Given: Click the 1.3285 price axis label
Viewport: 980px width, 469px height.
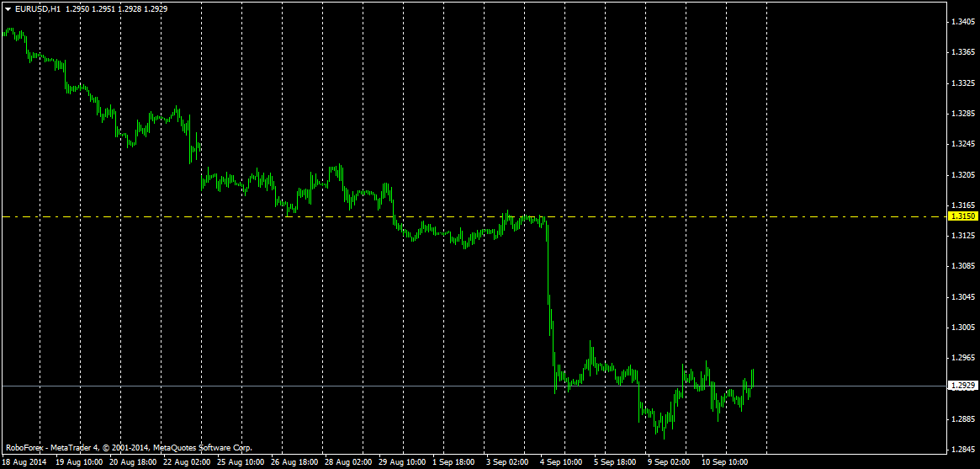Looking at the screenshot, I should (x=961, y=114).
